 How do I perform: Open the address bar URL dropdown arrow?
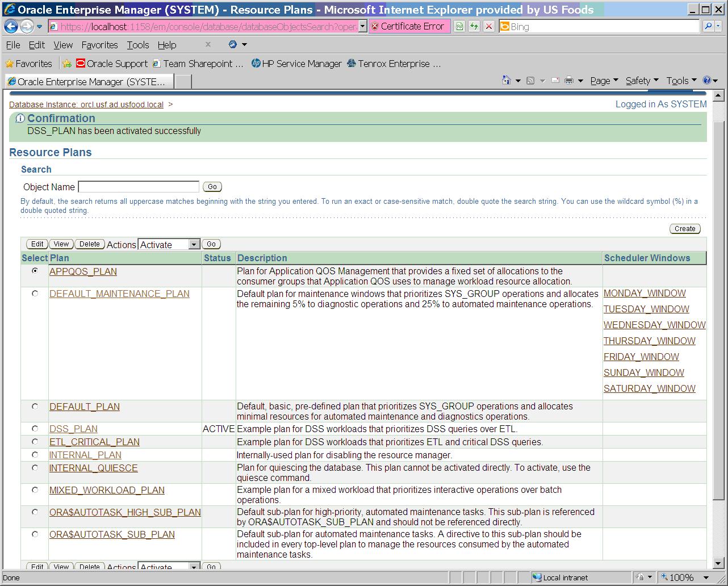pyautogui.click(x=363, y=26)
